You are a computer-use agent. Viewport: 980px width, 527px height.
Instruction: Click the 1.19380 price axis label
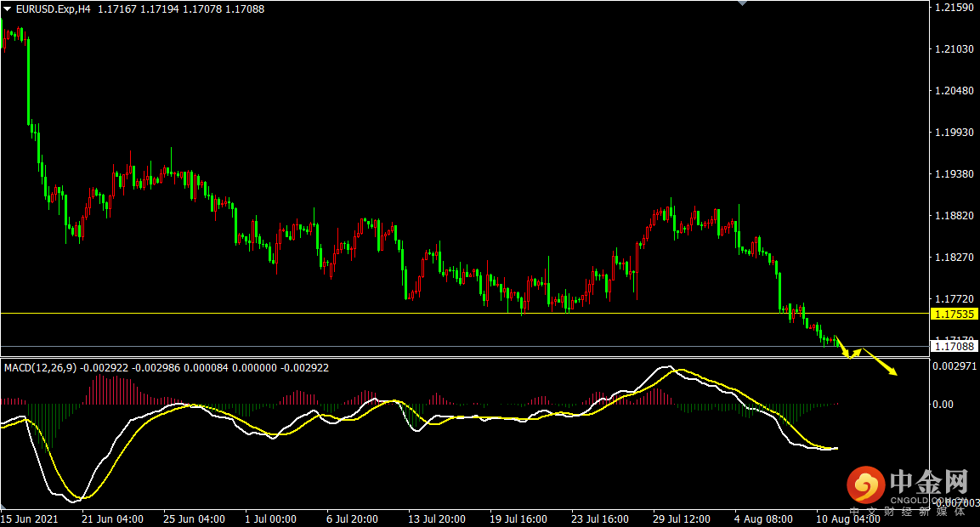954,174
